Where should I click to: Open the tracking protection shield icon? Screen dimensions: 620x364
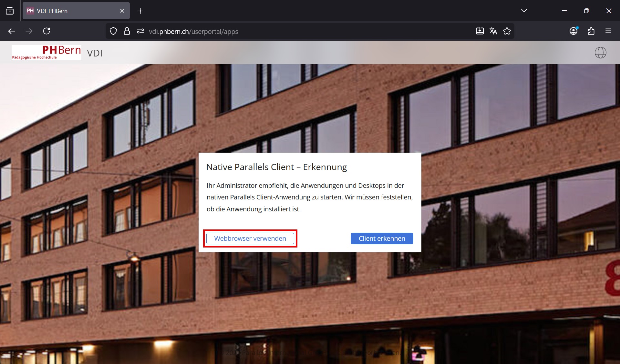tap(113, 31)
